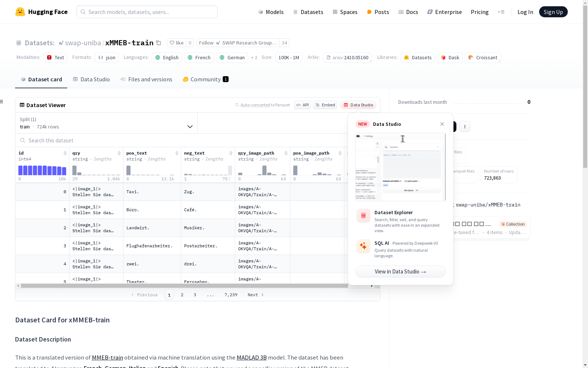588x368 pixels.
Task: Open the API button in Dataset Viewer
Action: point(302,105)
